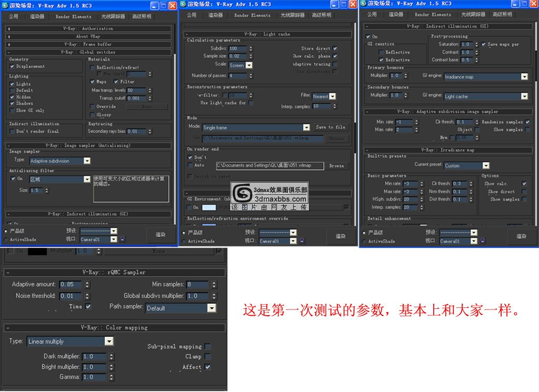Select 产品级 radio button in the left window
Image resolution: width=539 pixels, height=392 pixels.
coord(6,231)
